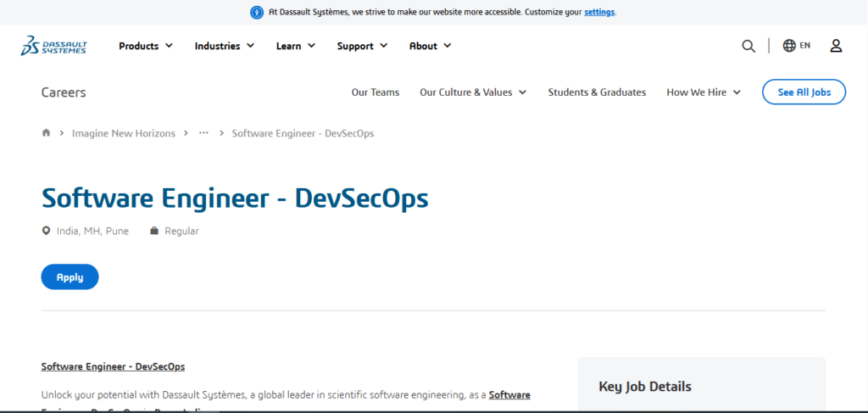Screen dimensions: 868x413
Task: Click the EN language selector text
Action: (x=805, y=46)
